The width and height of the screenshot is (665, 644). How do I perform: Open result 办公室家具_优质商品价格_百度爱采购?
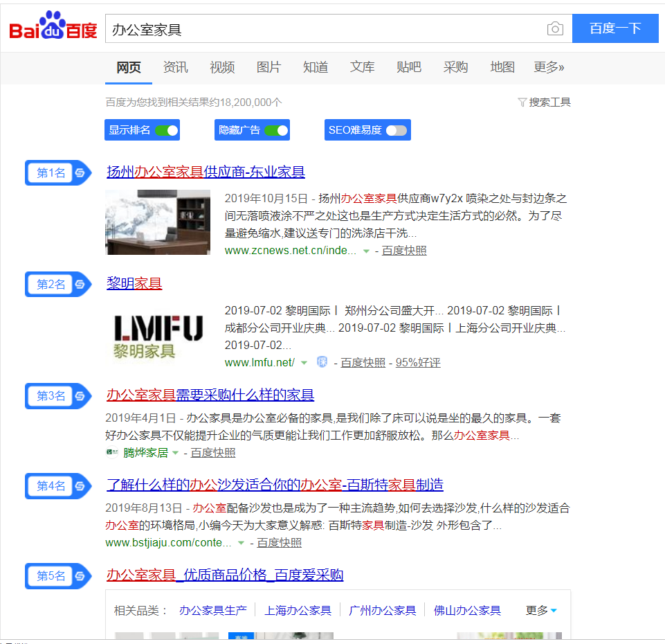(x=225, y=575)
